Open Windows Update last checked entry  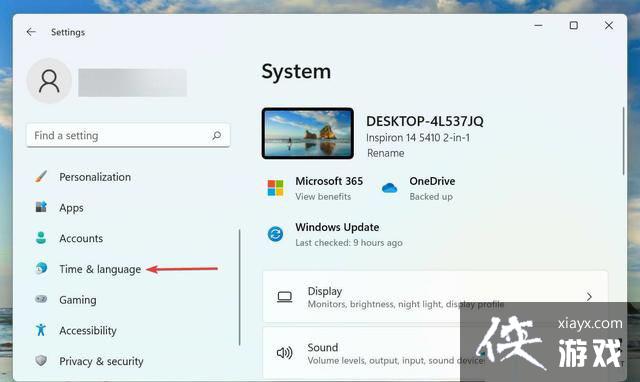pyautogui.click(x=349, y=242)
